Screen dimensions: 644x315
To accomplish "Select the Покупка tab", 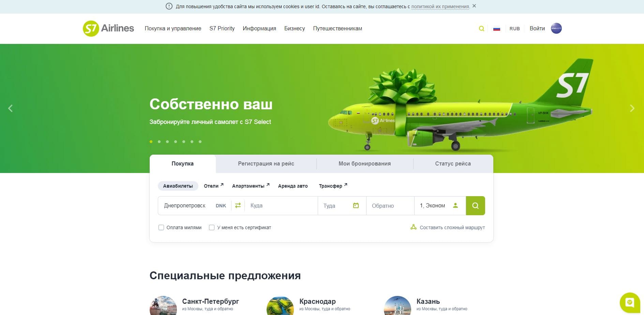I will [x=182, y=164].
